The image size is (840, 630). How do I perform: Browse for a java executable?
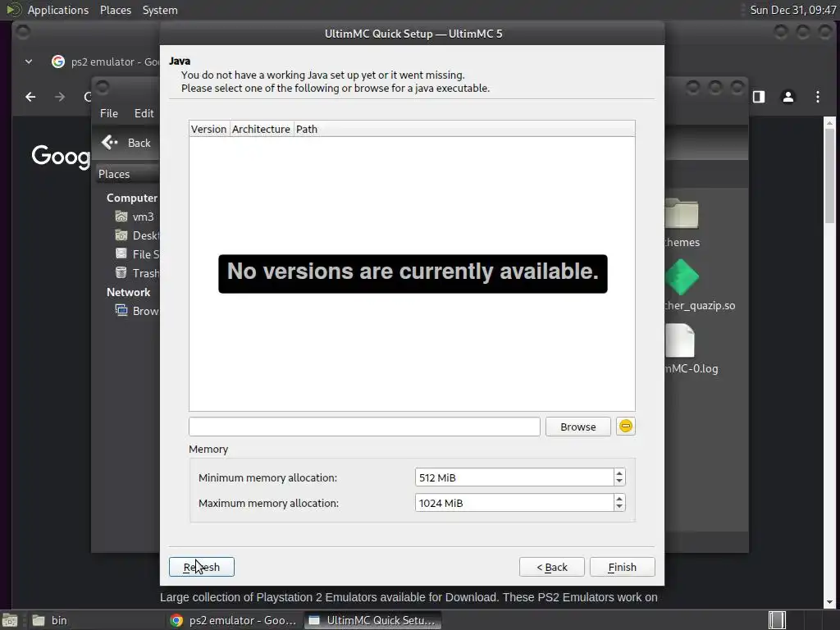(x=578, y=427)
